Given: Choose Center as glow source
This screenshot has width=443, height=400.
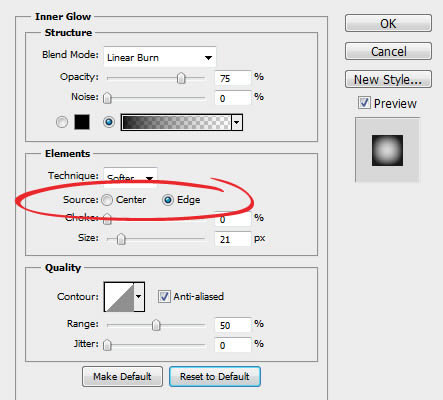Looking at the screenshot, I should (x=107, y=200).
